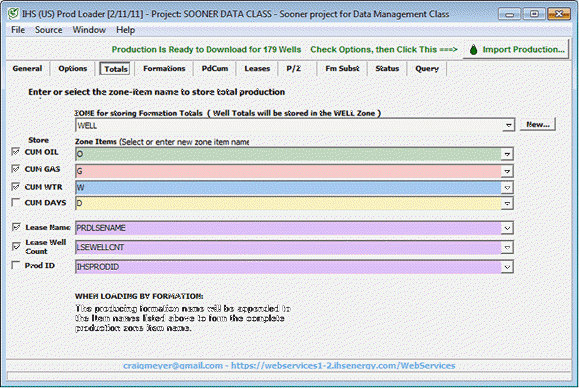The width and height of the screenshot is (579, 388).
Task: Toggle the CUM GAS checkbox
Action: point(16,169)
